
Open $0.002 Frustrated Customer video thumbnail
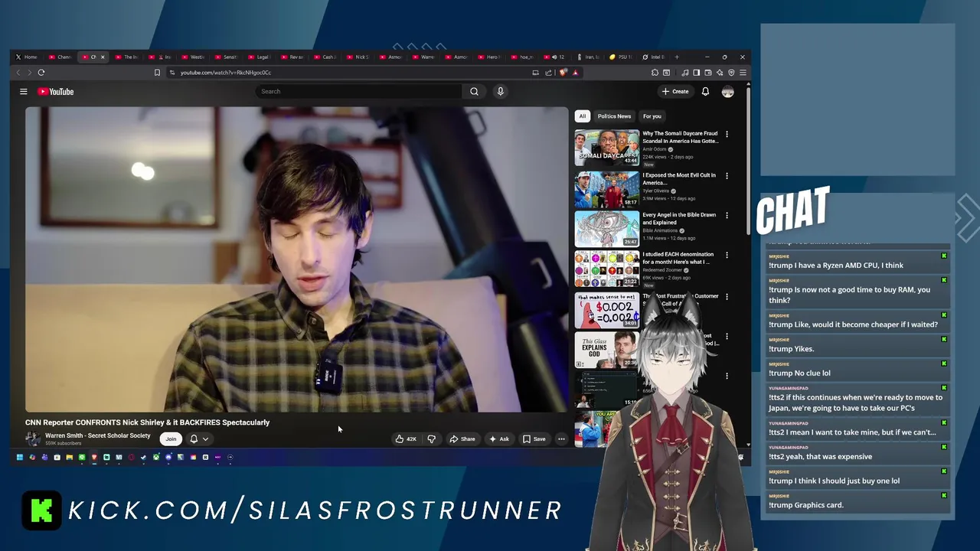[606, 309]
